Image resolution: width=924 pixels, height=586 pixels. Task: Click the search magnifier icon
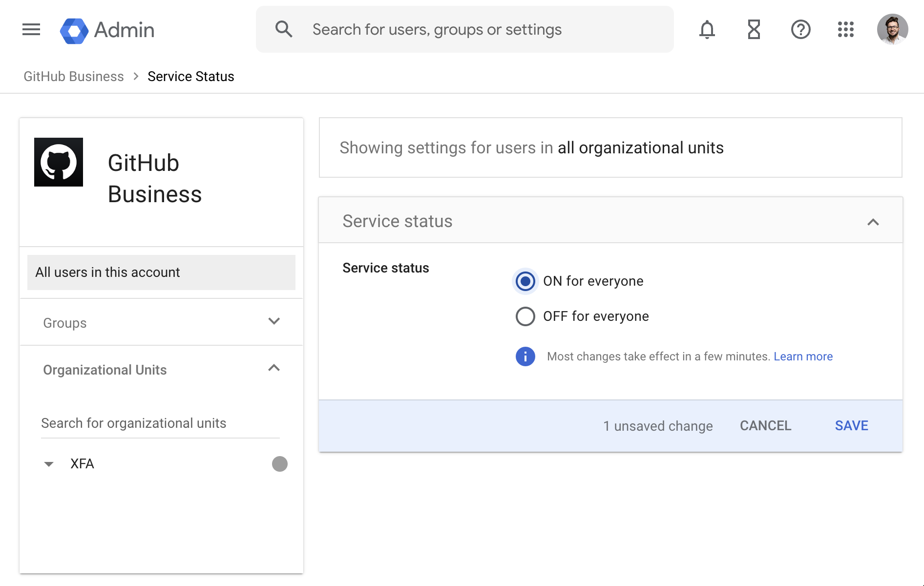[x=284, y=29]
